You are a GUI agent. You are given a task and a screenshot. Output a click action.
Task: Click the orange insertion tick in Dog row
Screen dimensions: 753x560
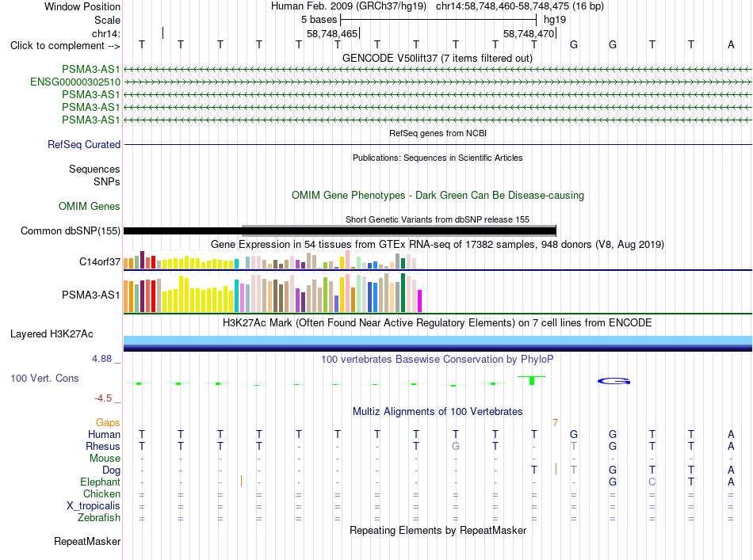tap(556, 469)
